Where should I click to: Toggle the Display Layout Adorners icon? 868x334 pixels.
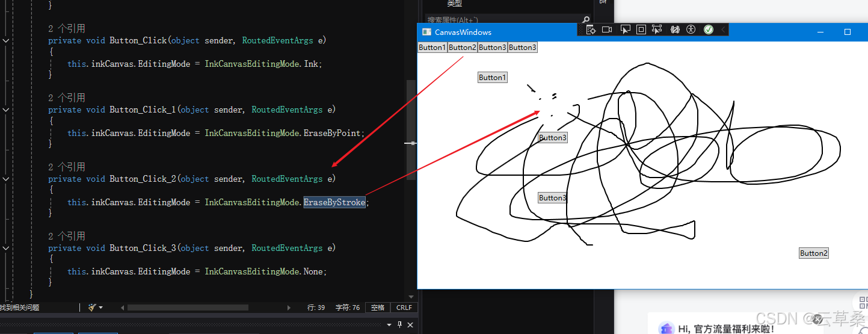click(641, 29)
